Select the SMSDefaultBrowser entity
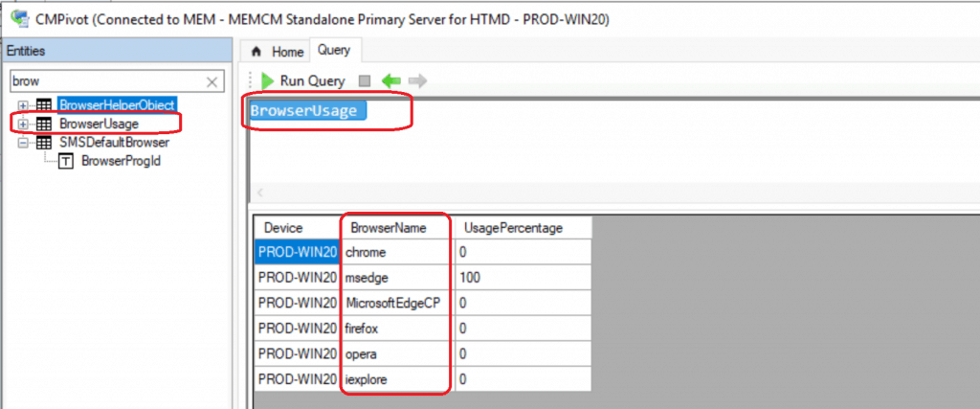980x409 pixels. coord(114,143)
